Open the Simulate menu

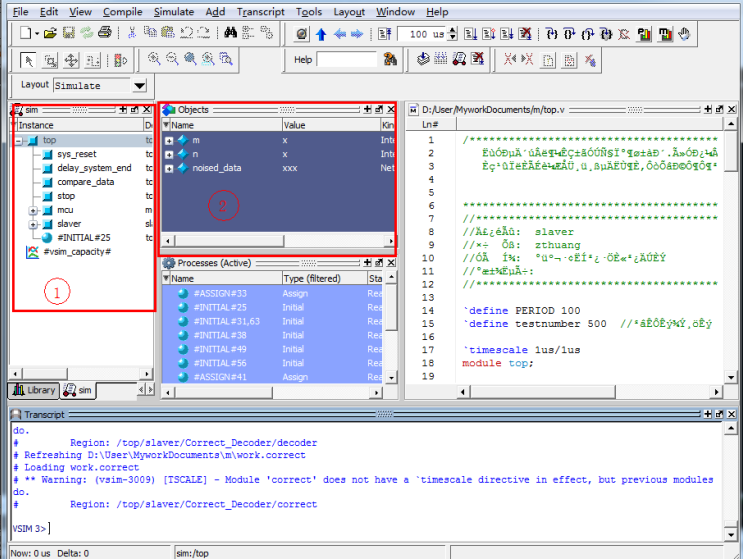click(174, 12)
